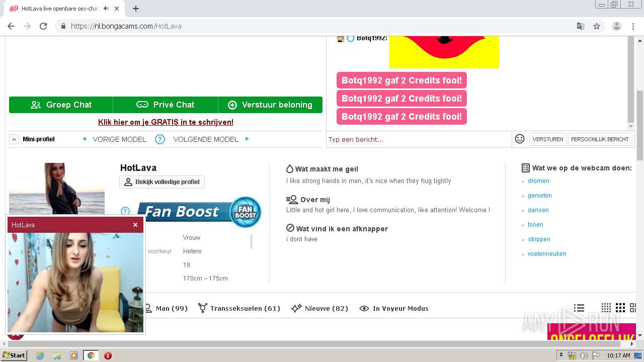Select the dromen activity tag
This screenshot has height=362, width=644.
point(538,181)
